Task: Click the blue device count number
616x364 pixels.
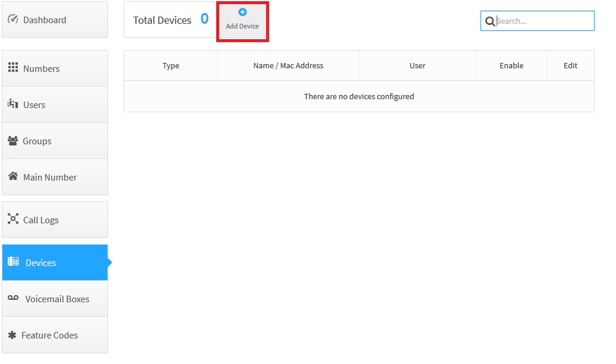Action: pyautogui.click(x=204, y=19)
